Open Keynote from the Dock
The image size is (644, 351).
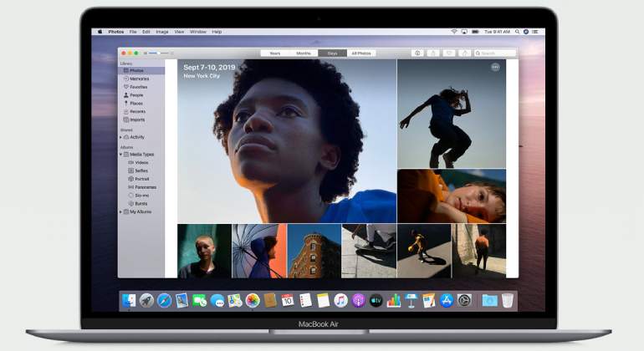tap(411, 301)
